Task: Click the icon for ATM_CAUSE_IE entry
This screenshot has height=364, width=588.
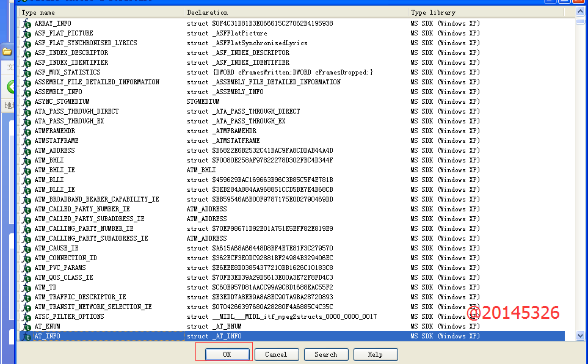Action: tap(26, 249)
